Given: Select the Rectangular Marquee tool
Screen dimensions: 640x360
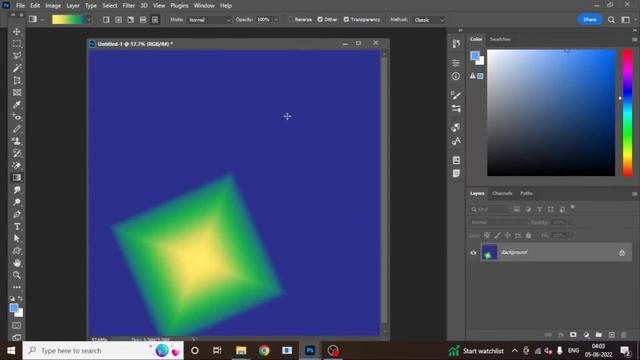Looking at the screenshot, I should 17,44.
